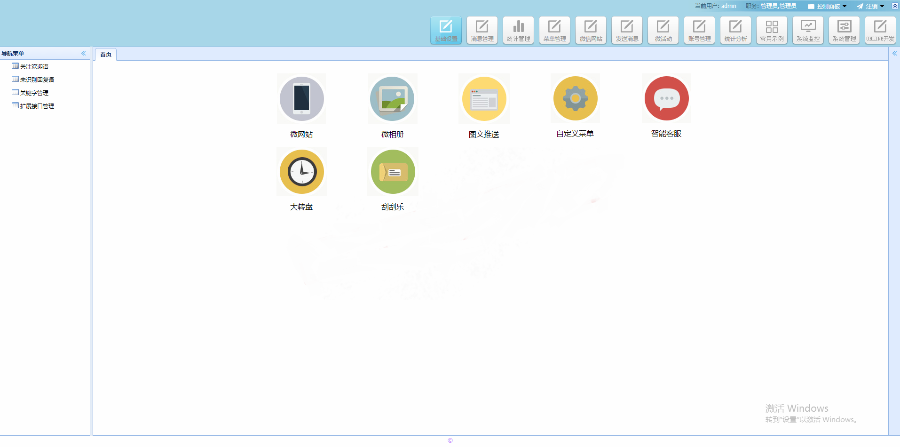Click the 管理员 role text
Viewport: 900px width, 447px height.
778,6
